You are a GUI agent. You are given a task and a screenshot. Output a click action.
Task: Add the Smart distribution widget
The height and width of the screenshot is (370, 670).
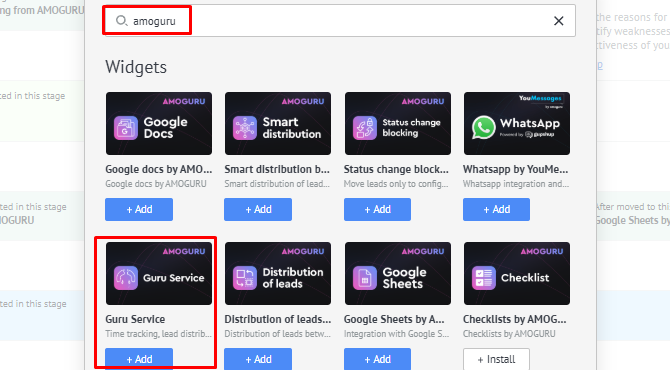pyautogui.click(x=258, y=209)
